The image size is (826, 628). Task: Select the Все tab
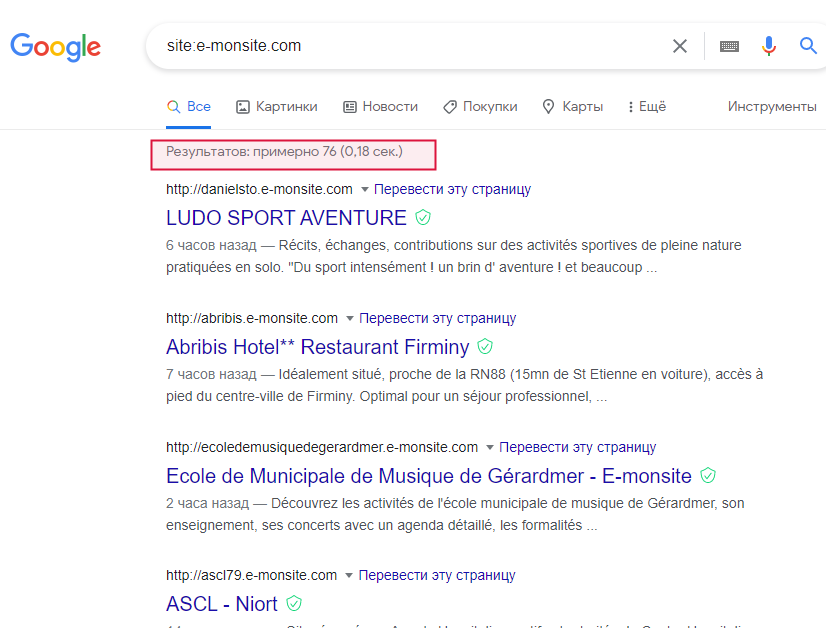(189, 106)
